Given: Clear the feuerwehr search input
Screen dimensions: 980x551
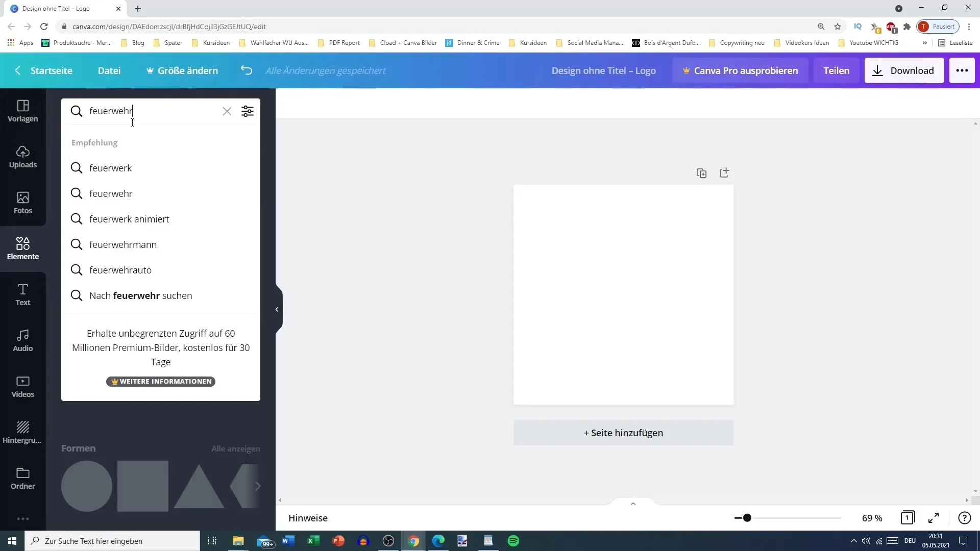Looking at the screenshot, I should [x=228, y=111].
